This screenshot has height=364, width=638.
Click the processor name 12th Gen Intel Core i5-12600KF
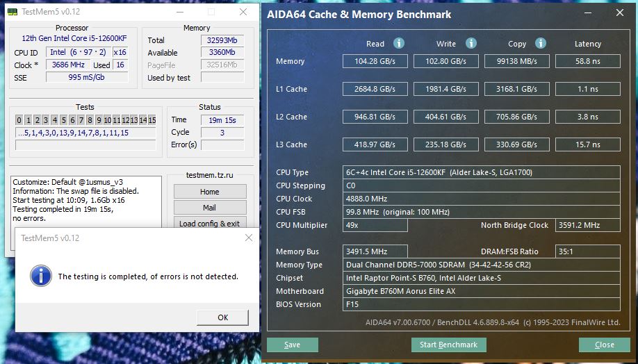[74, 38]
